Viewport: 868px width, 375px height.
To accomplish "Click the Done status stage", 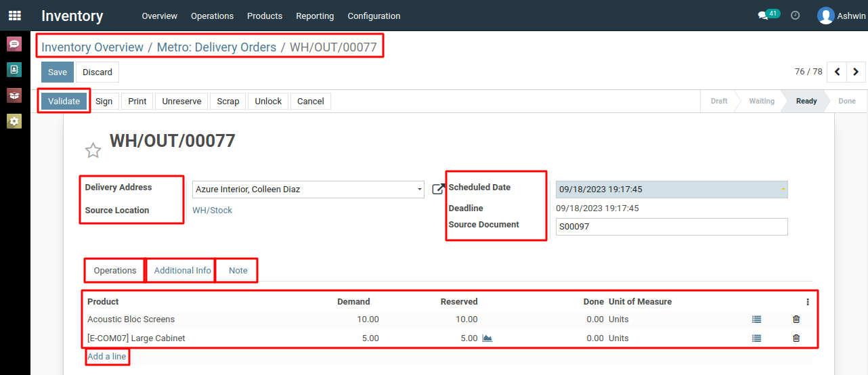I will pyautogui.click(x=847, y=101).
